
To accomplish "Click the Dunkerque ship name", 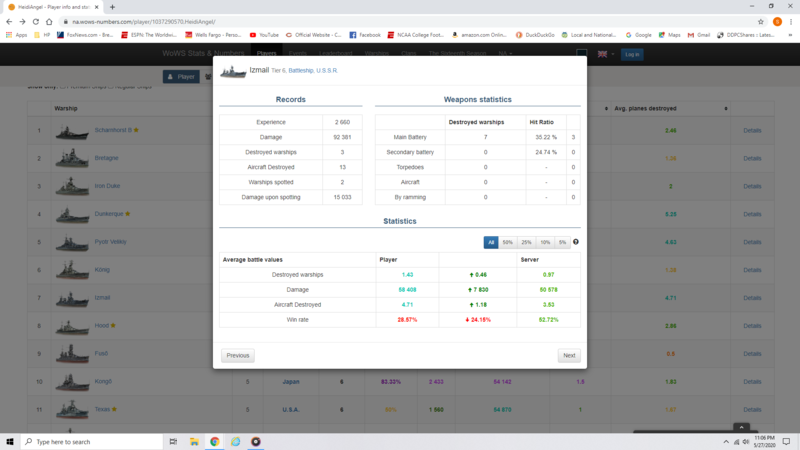I will pyautogui.click(x=109, y=214).
